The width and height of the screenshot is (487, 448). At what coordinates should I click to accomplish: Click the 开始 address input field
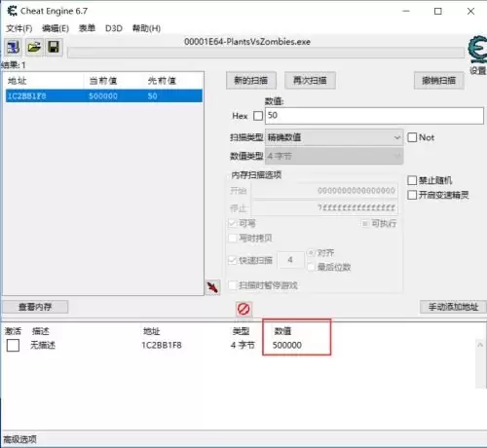(x=325, y=190)
